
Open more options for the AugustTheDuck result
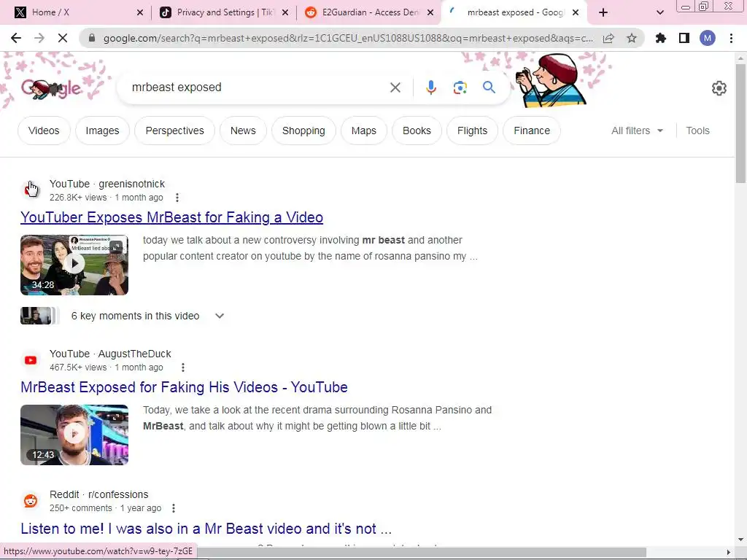[x=183, y=367]
